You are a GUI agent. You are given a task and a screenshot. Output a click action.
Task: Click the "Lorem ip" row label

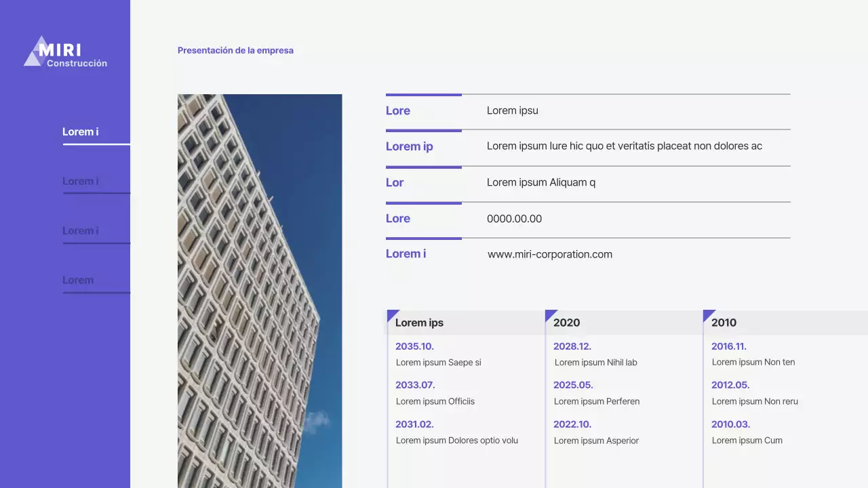[409, 146]
